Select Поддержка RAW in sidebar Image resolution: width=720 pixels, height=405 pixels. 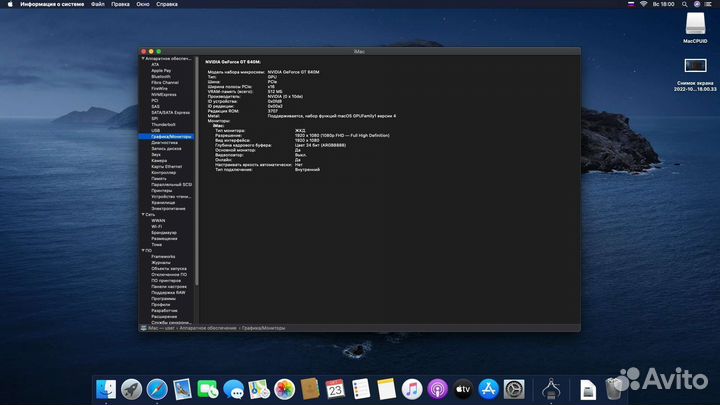click(169, 292)
